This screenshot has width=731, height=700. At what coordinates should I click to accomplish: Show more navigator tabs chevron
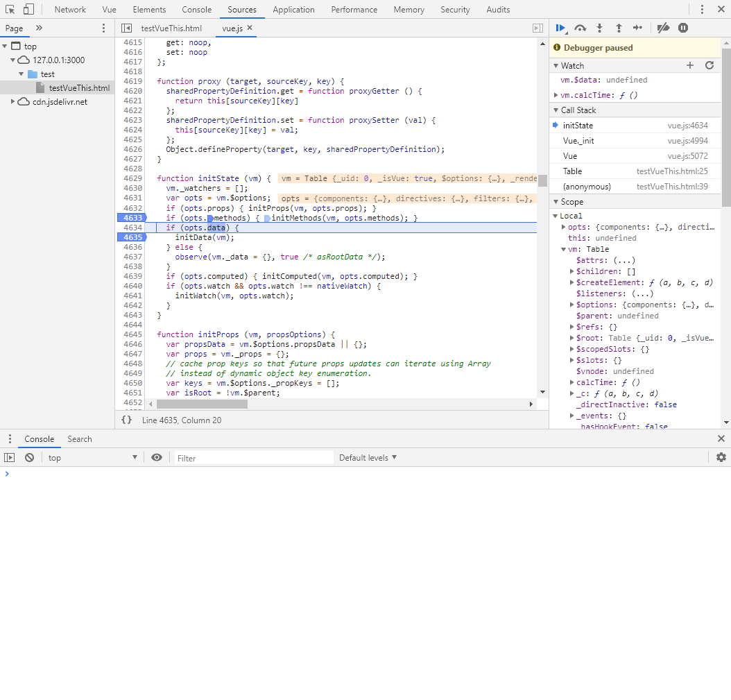pyautogui.click(x=39, y=28)
